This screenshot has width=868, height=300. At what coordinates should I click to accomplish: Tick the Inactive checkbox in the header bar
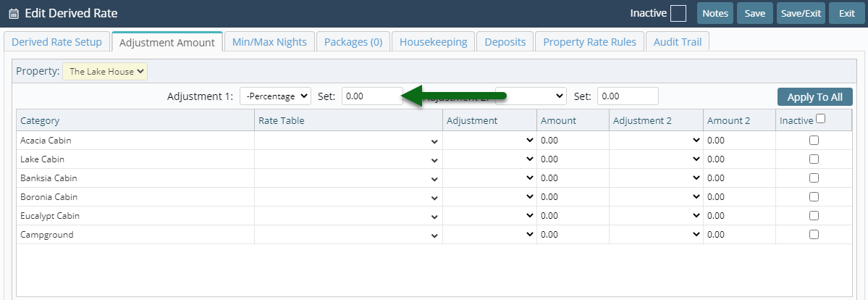(x=678, y=13)
